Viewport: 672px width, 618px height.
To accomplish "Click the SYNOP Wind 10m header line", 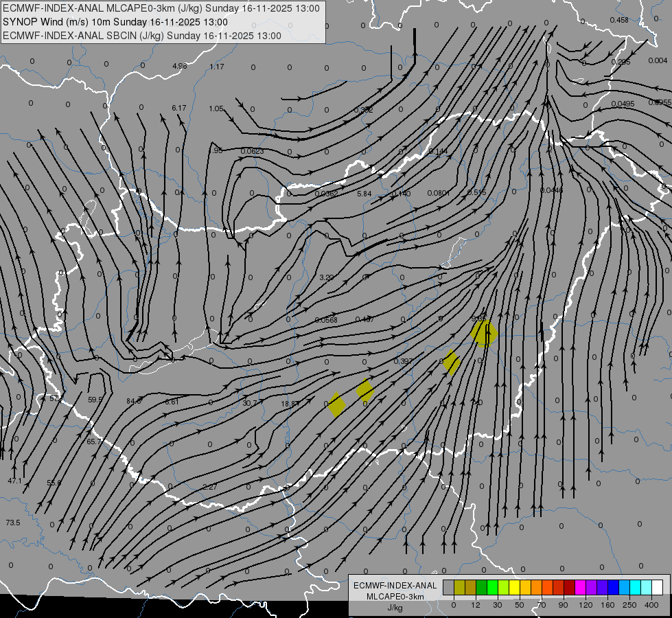I will click(115, 22).
